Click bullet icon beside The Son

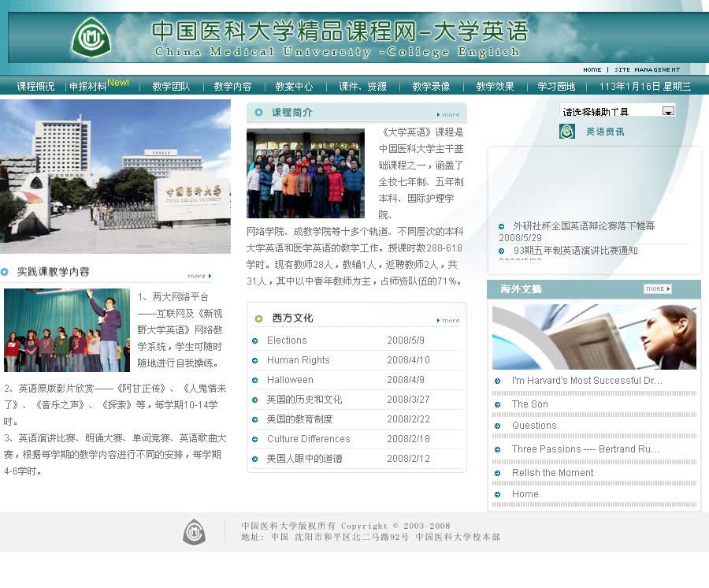coord(497,404)
